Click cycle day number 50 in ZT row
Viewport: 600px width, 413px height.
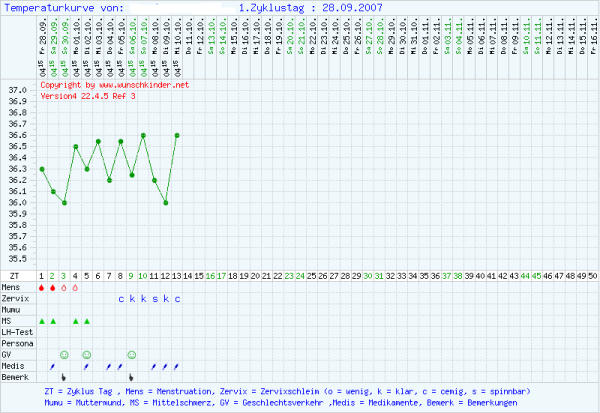593,275
